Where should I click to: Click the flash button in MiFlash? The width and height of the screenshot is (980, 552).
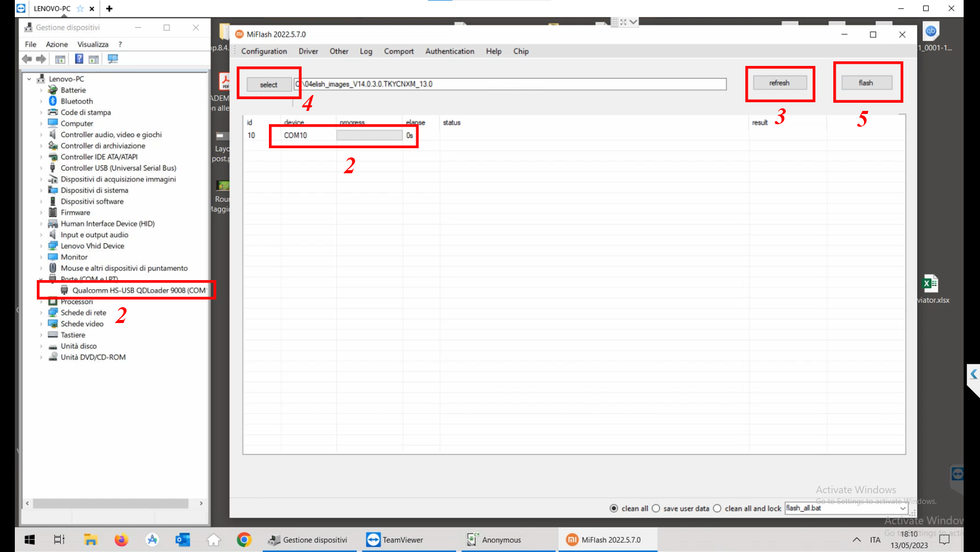point(866,82)
